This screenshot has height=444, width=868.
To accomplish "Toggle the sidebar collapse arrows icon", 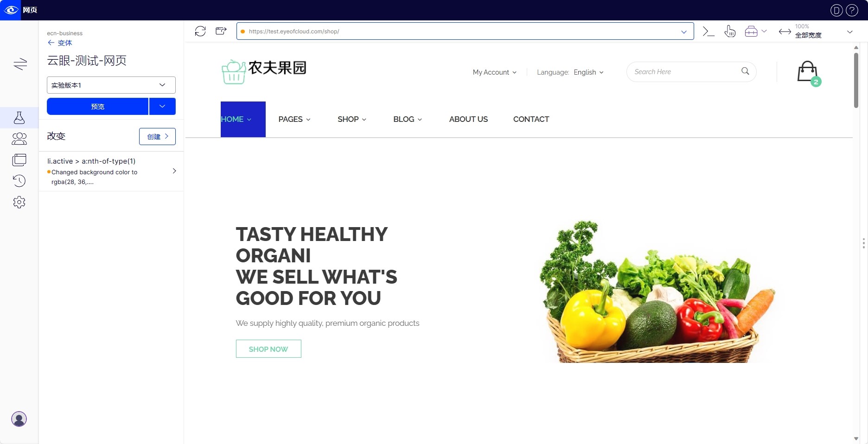I will point(20,63).
